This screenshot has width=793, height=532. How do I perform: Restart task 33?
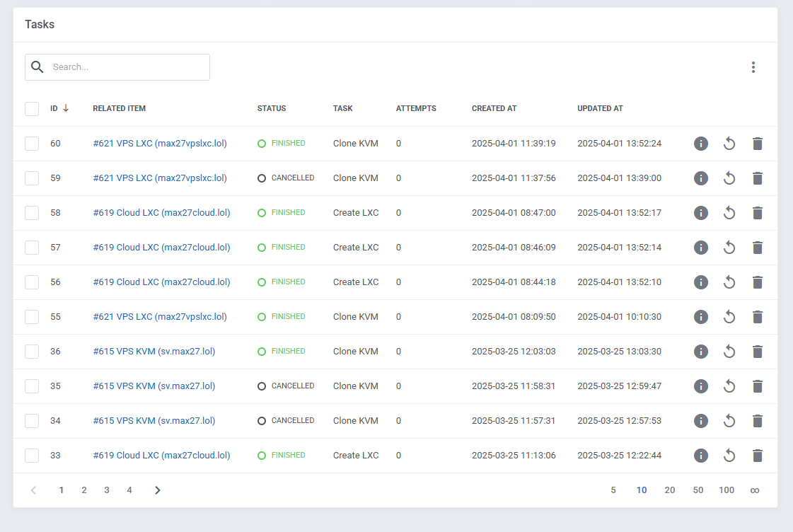tap(729, 456)
